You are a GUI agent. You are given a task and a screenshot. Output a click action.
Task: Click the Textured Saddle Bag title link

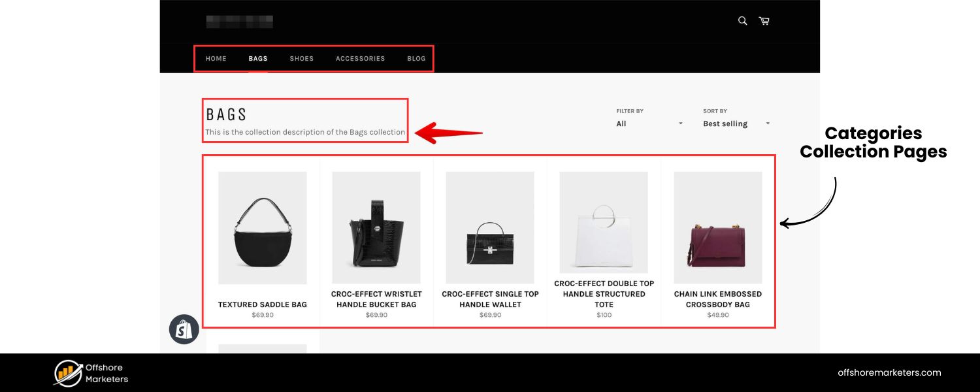tap(263, 304)
